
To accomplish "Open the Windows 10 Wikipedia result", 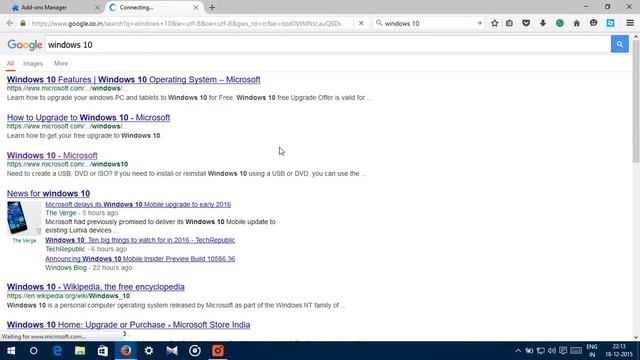I will [x=96, y=287].
